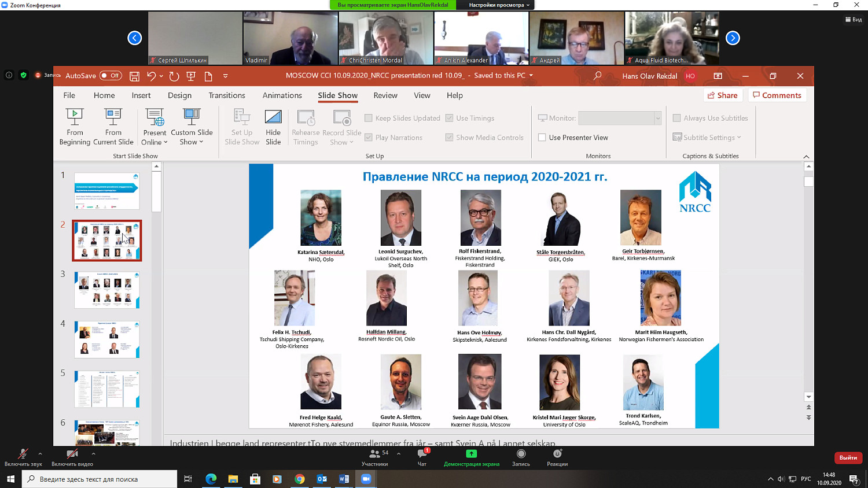Click Zoom meeting info icon

pyautogui.click(x=9, y=75)
